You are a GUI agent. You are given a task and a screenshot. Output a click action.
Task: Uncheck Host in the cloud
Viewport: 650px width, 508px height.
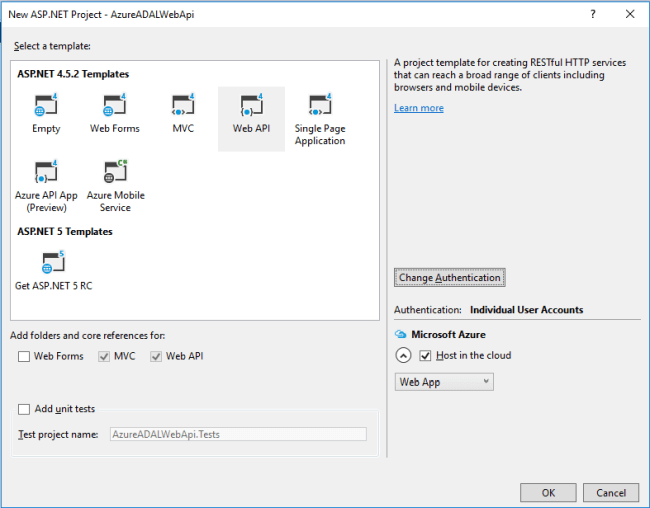425,356
